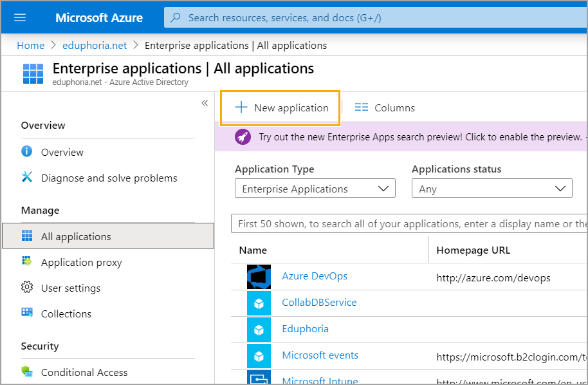Go to Home breadcrumb
The image size is (588, 385).
point(31,46)
